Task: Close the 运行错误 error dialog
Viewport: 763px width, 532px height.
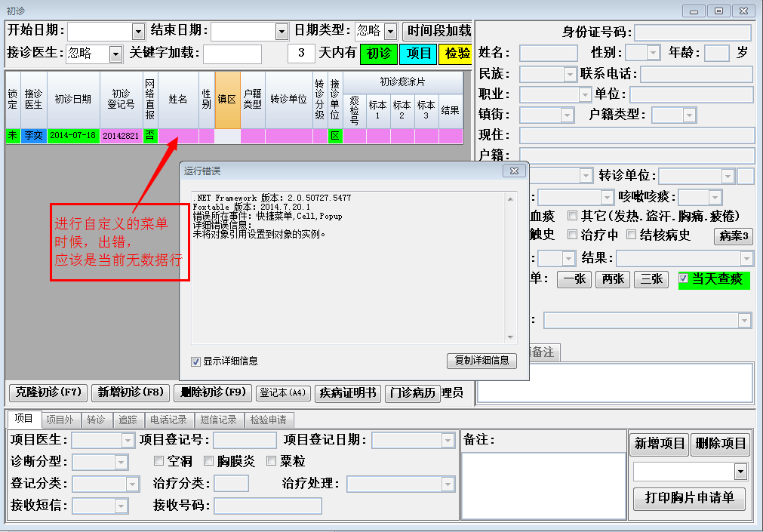Action: (513, 171)
